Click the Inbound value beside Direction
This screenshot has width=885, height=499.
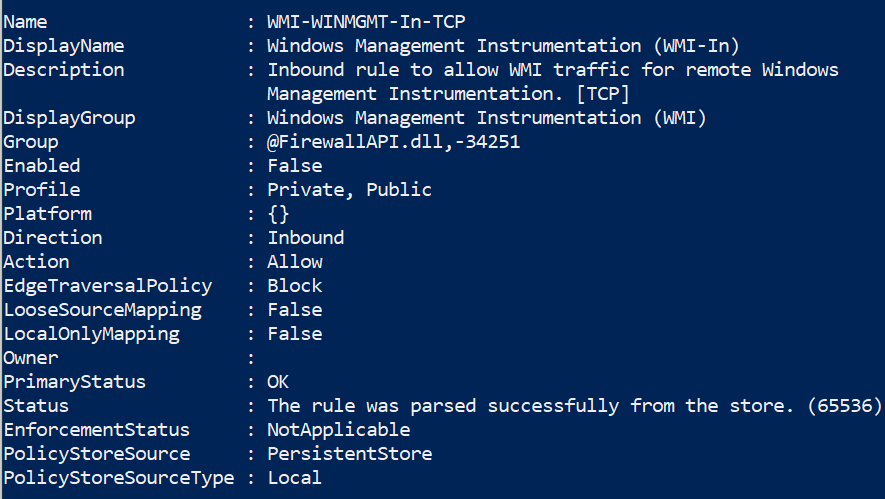click(305, 237)
